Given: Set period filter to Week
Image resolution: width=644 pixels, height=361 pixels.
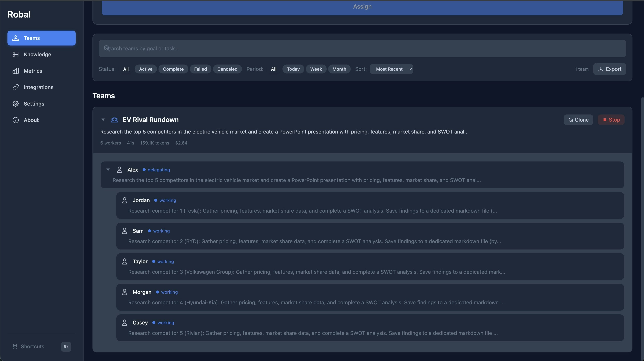Looking at the screenshot, I should click(x=316, y=69).
